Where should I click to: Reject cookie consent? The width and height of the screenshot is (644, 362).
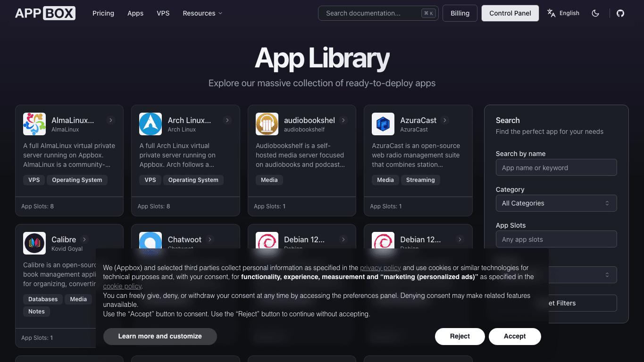tap(460, 336)
